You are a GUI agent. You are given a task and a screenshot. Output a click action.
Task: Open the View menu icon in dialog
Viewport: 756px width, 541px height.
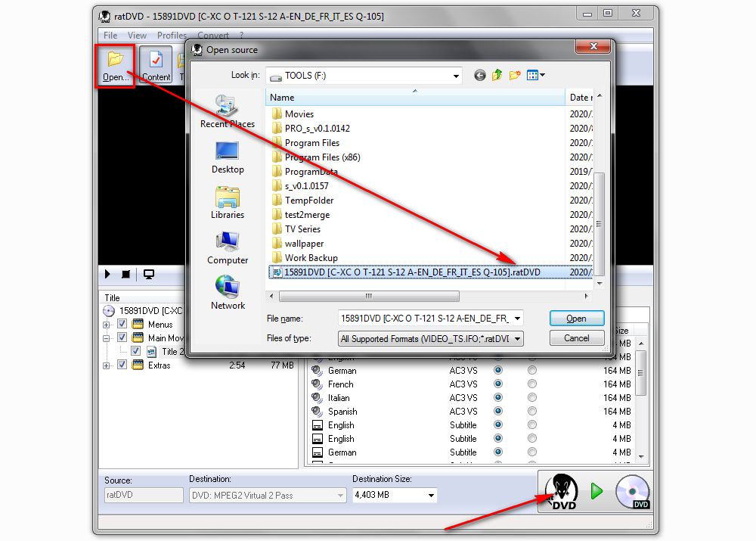point(536,76)
